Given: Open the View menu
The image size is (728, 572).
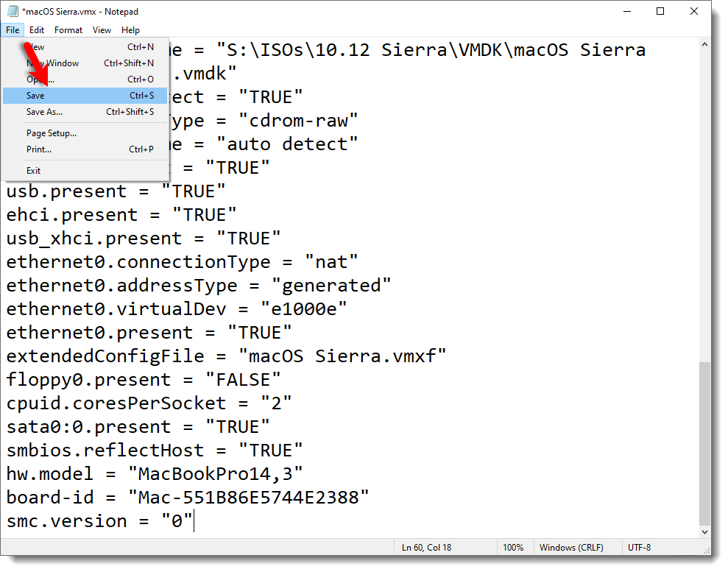Looking at the screenshot, I should [x=102, y=30].
